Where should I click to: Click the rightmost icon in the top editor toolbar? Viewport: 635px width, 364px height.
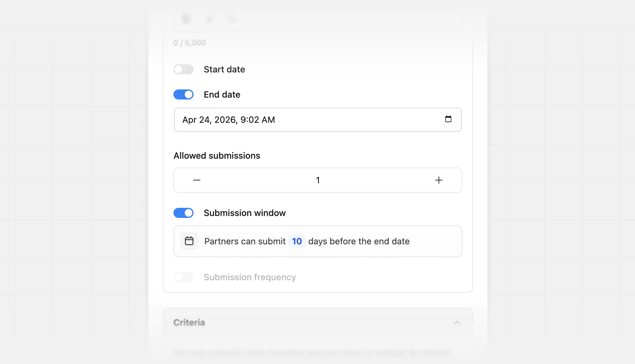click(232, 19)
